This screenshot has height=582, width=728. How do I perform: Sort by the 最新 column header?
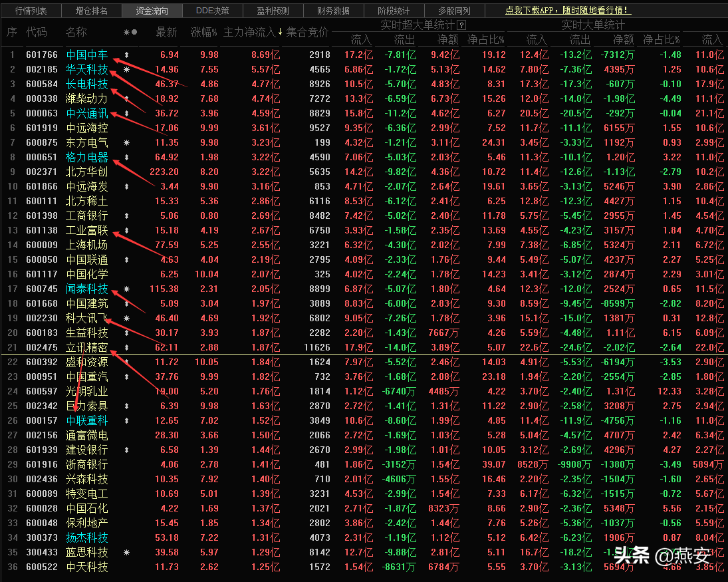coord(167,32)
